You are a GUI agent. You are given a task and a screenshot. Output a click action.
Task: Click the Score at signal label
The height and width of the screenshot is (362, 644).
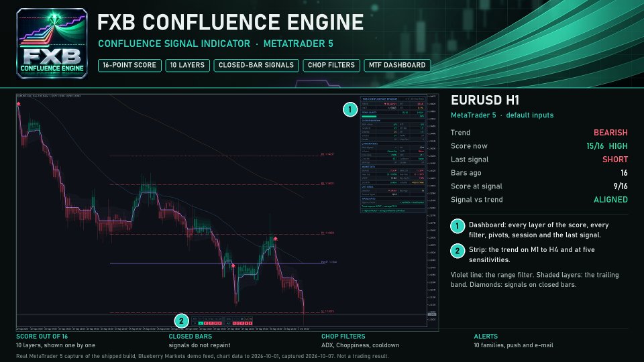(476, 186)
